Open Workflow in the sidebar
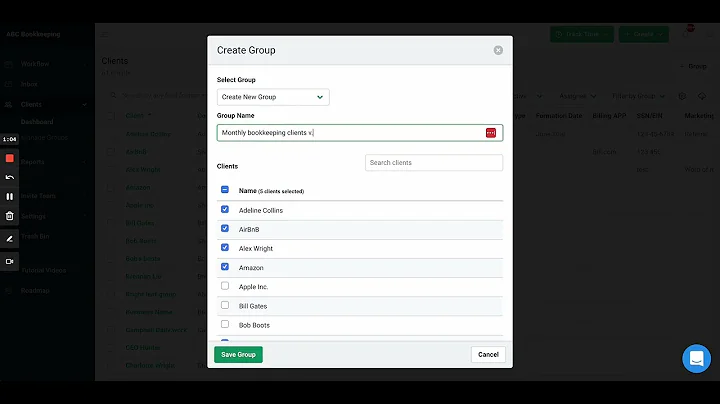The height and width of the screenshot is (404, 720). click(35, 64)
